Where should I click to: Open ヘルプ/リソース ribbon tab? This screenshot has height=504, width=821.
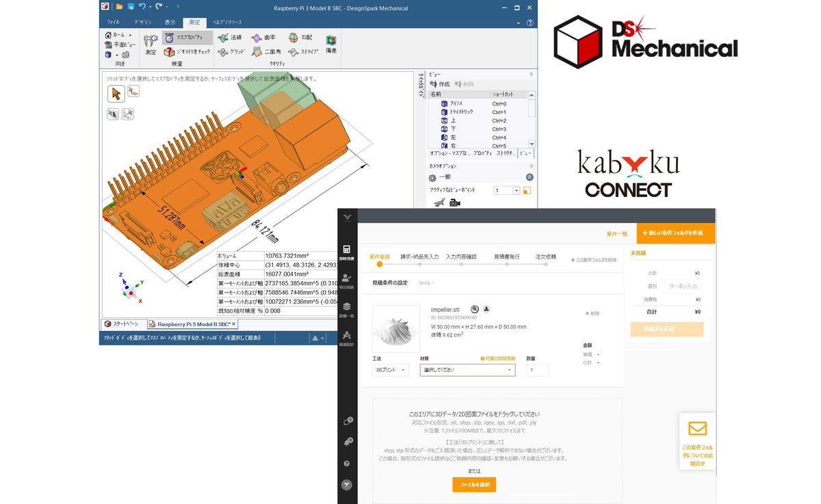(x=227, y=23)
